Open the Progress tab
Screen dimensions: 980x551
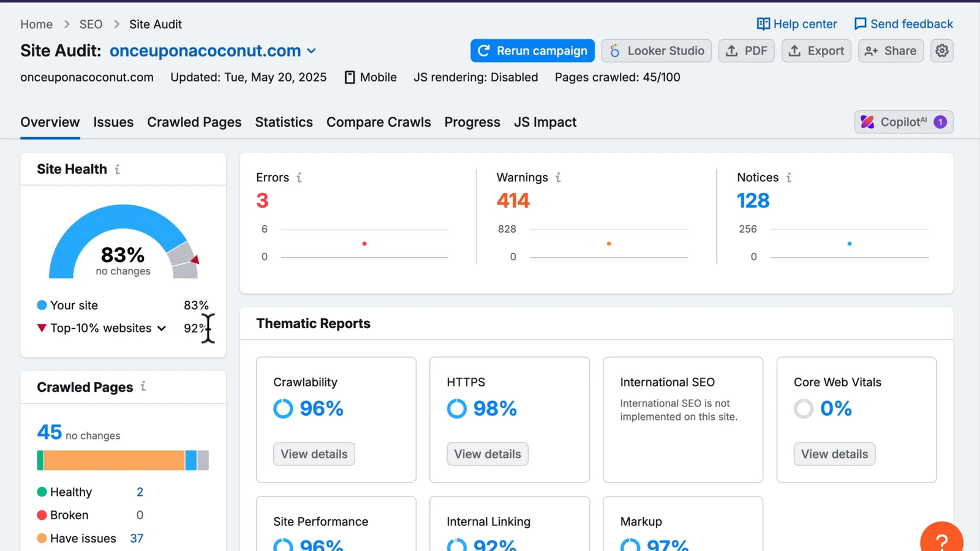pyautogui.click(x=472, y=122)
